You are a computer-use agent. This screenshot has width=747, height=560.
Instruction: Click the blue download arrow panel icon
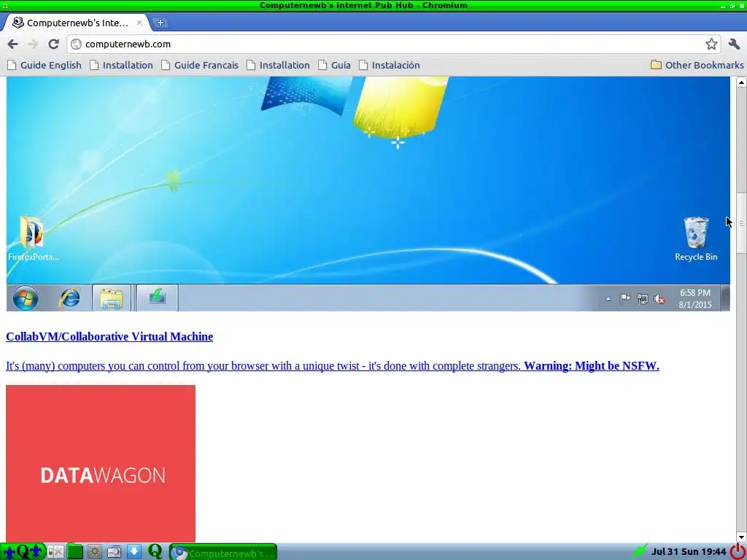point(134,552)
